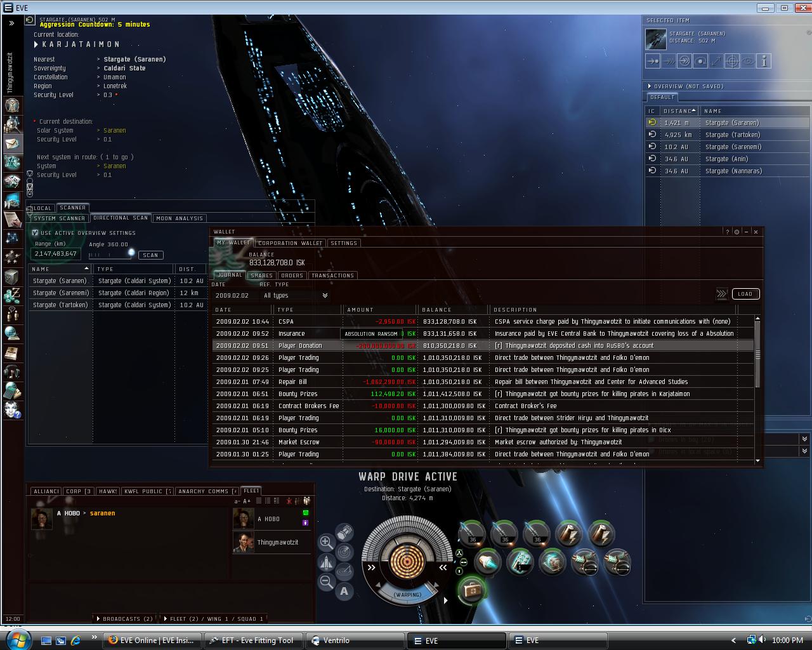
Task: Switch to the Corporation Wallet tab
Action: coord(290,243)
